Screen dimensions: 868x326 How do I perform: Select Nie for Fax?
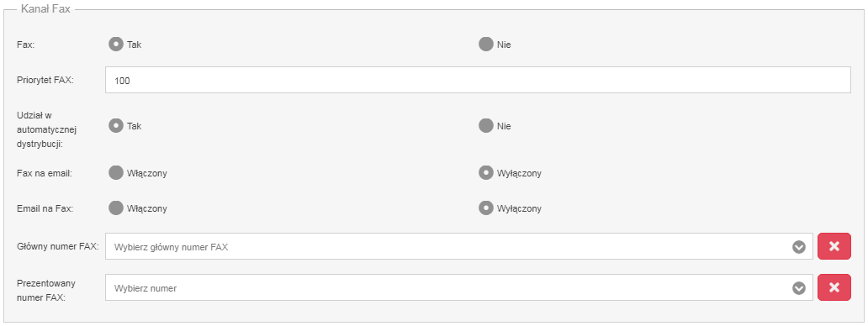[485, 45]
